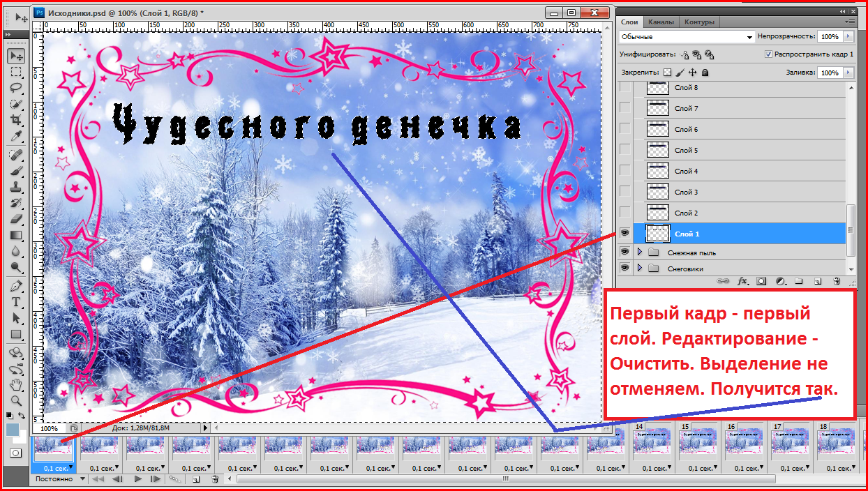Add a layer mask
This screenshot has width=868, height=491.
[x=761, y=281]
